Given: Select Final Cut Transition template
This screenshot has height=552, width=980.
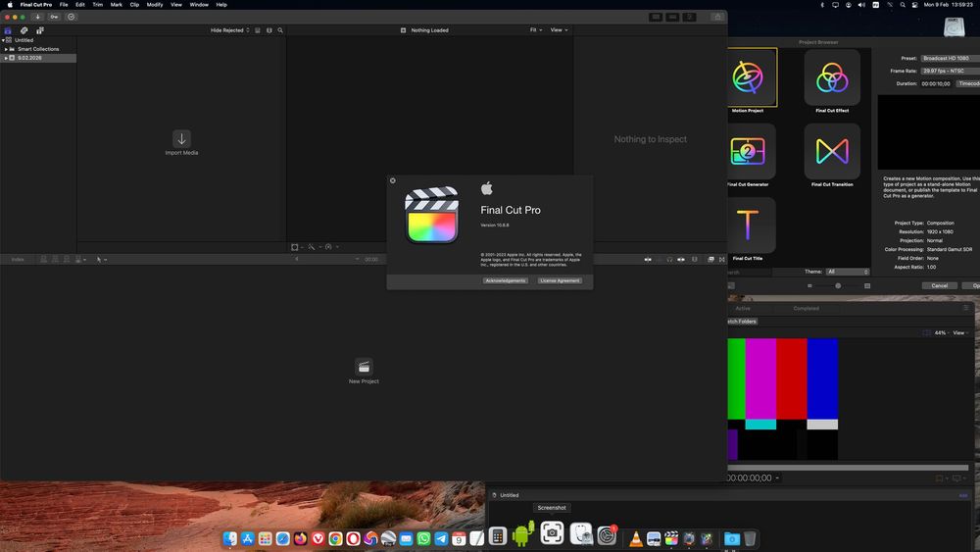Looking at the screenshot, I should pos(832,151).
